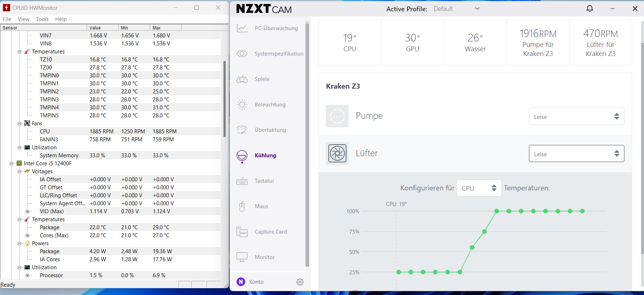
Task: Expand the Cores (Max) row
Action: pos(28,235)
